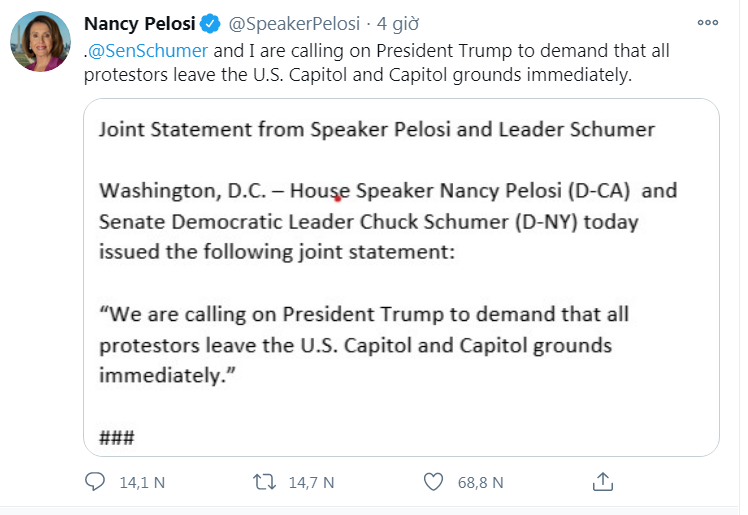Click the reply speech bubble icon

95,482
